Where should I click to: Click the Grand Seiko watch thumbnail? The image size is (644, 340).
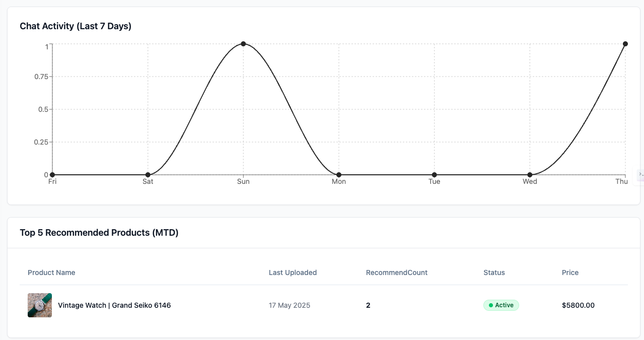[40, 305]
